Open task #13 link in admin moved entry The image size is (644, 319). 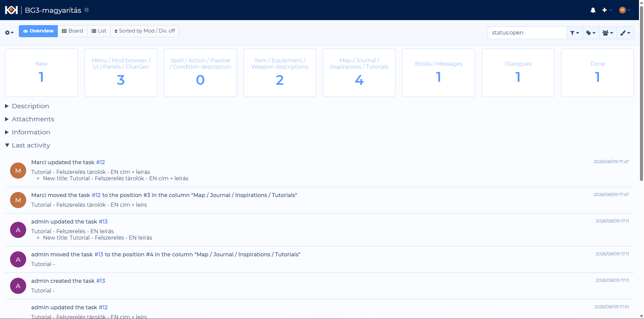99,254
